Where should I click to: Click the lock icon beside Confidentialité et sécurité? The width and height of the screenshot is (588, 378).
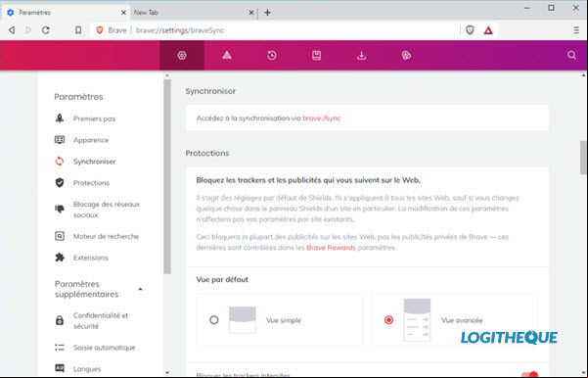click(60, 320)
